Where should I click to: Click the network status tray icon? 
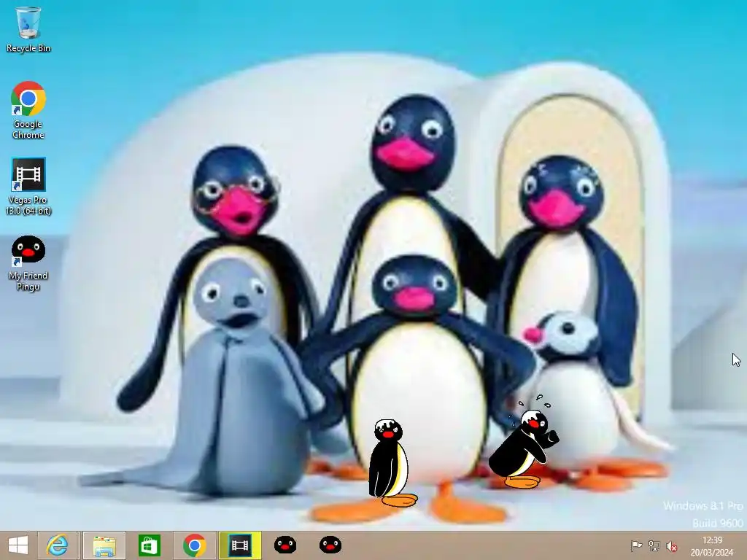click(654, 545)
